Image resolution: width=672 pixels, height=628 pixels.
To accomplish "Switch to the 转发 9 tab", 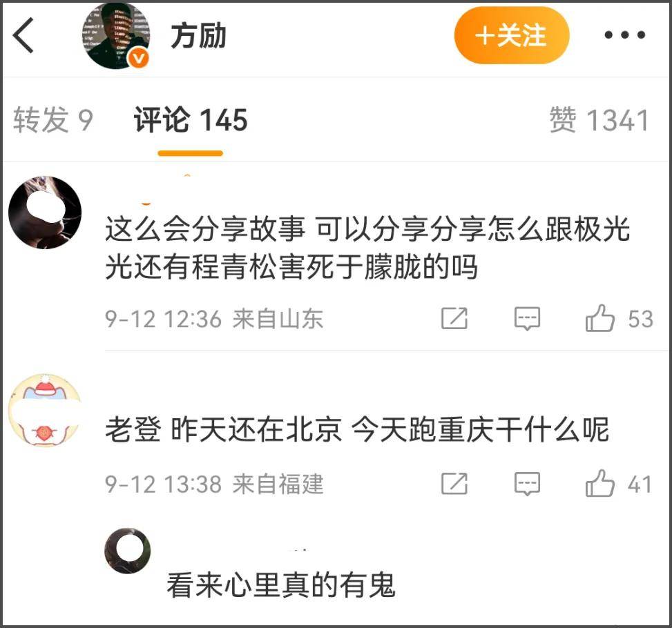I will [53, 119].
